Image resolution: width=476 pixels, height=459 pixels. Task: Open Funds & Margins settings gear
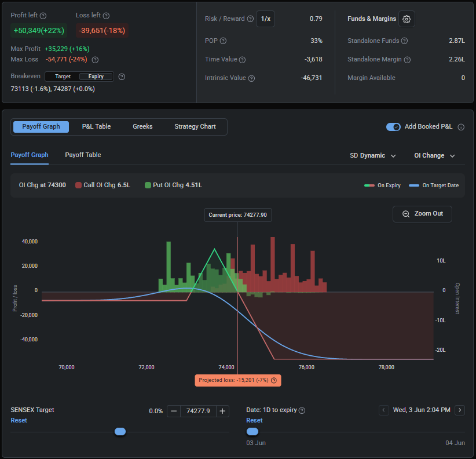(407, 19)
